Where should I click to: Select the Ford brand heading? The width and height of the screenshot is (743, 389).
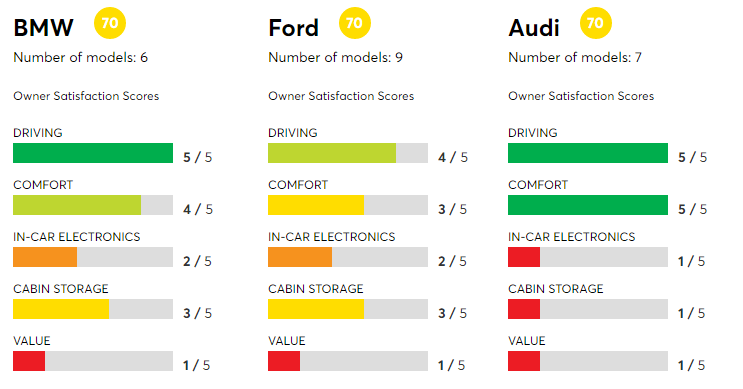point(293,27)
